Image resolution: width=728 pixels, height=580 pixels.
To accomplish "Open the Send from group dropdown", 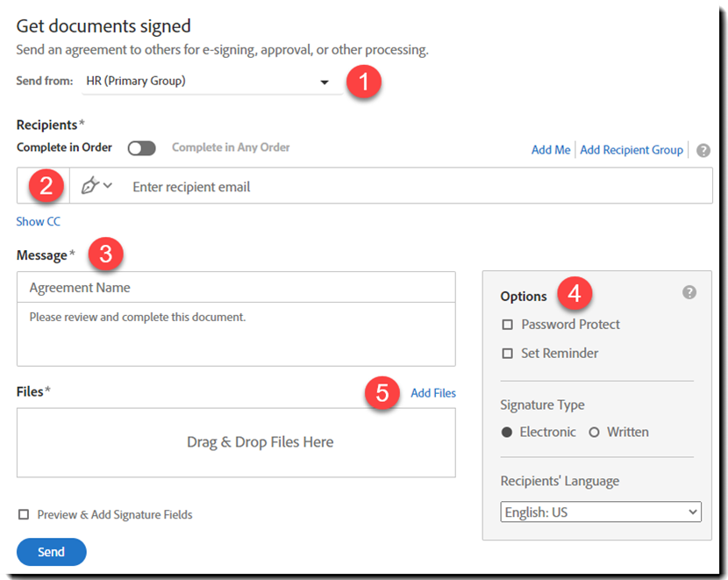I will [x=209, y=82].
